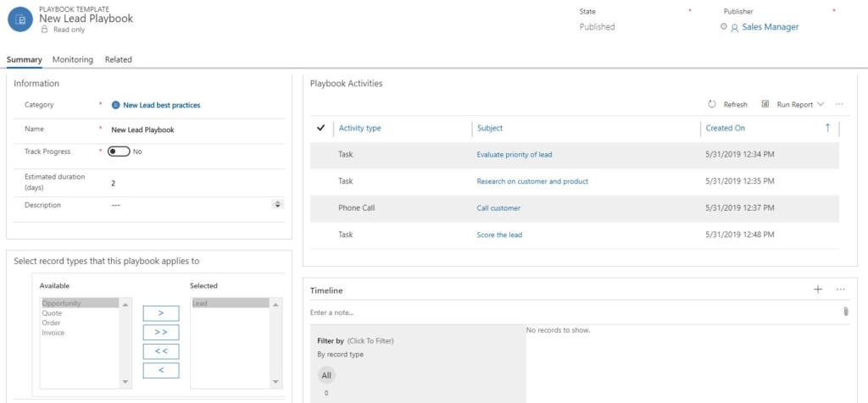Toggle the Track Progress switch
The width and height of the screenshot is (868, 403).
coord(119,152)
